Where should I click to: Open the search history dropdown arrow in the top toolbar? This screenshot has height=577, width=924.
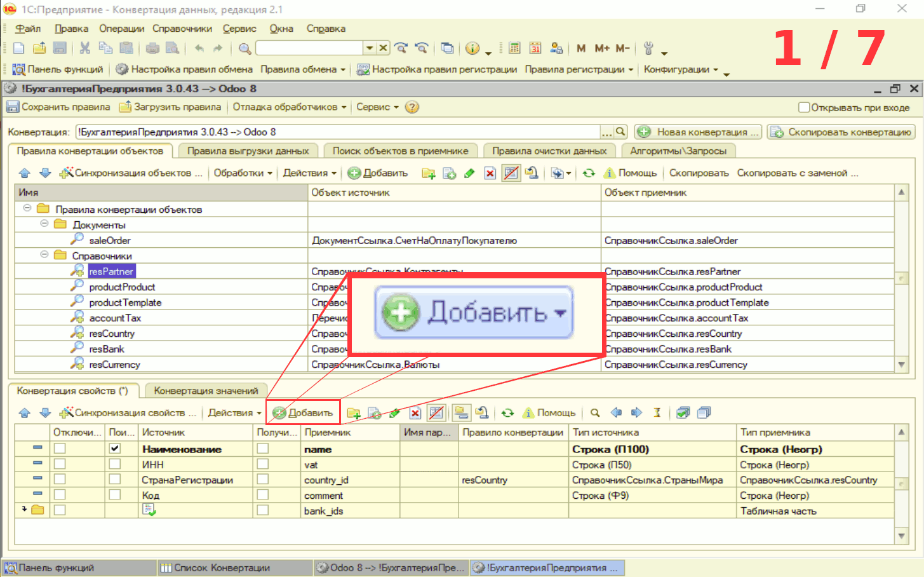(370, 48)
